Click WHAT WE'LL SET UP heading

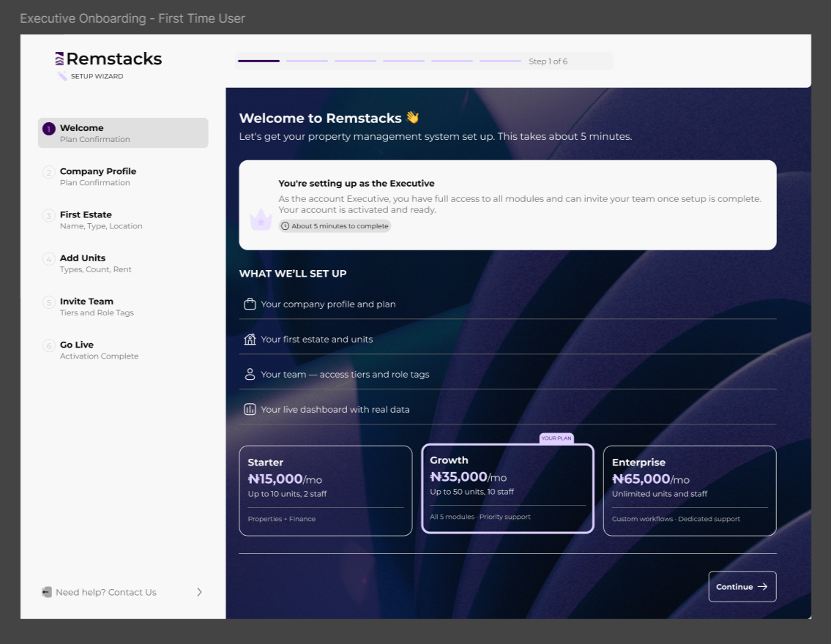click(x=293, y=273)
